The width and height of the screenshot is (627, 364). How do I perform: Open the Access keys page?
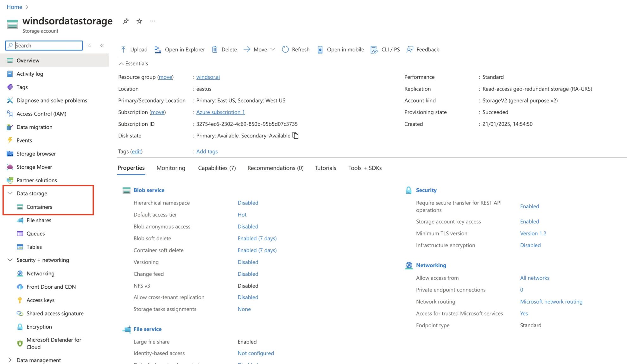click(x=40, y=300)
